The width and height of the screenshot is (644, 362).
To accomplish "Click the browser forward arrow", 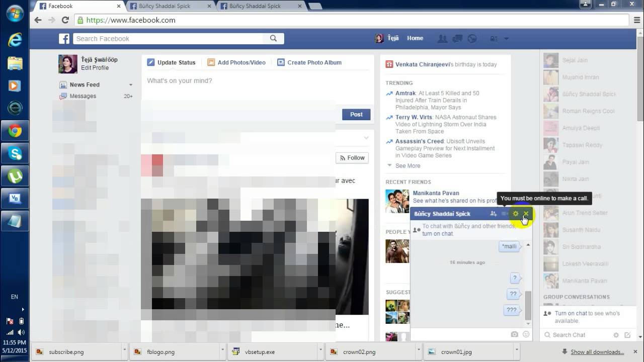I will (51, 20).
